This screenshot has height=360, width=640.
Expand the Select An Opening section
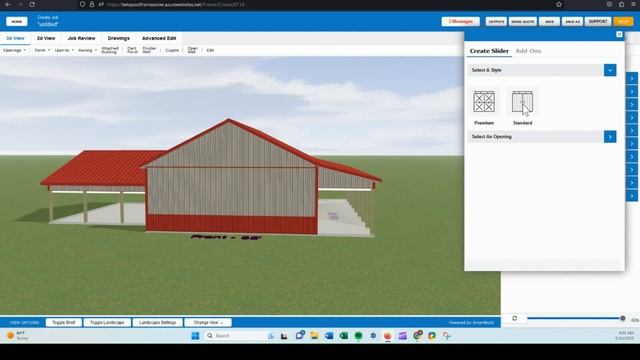(610, 137)
